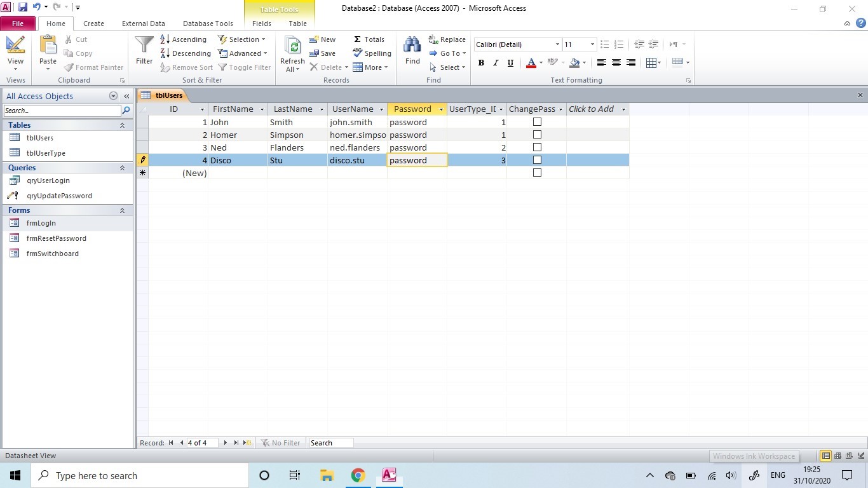The image size is (868, 488).
Task: Switch to External Data tab
Action: pos(144,24)
